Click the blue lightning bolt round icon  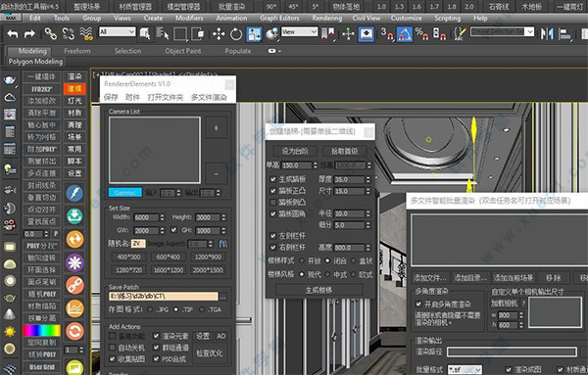pyautogui.click(x=74, y=193)
